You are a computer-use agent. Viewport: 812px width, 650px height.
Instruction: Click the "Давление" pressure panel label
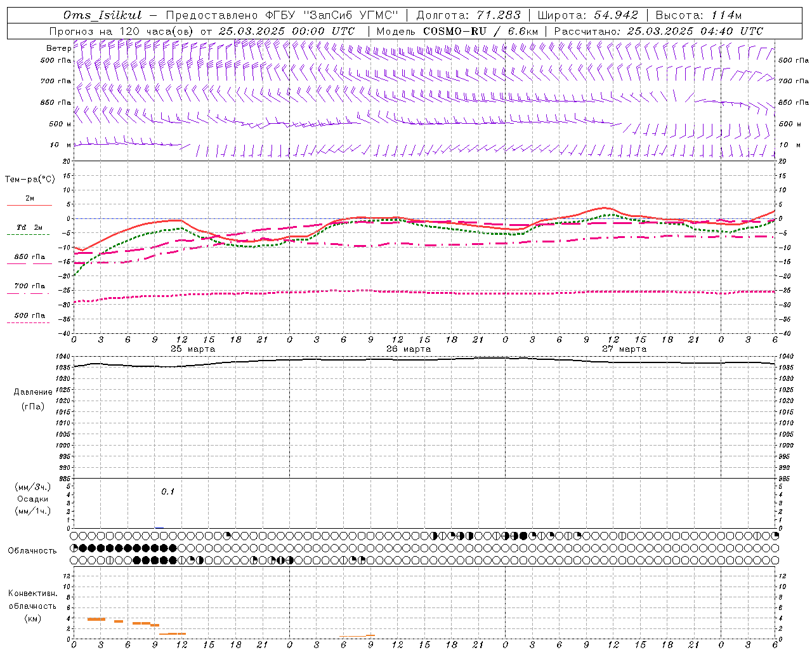click(33, 392)
